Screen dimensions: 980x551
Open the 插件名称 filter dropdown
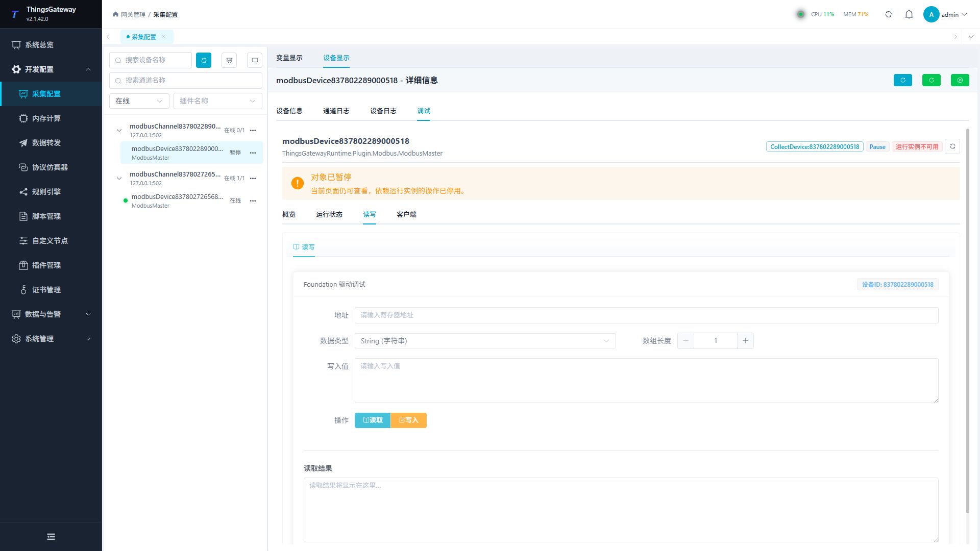click(218, 101)
